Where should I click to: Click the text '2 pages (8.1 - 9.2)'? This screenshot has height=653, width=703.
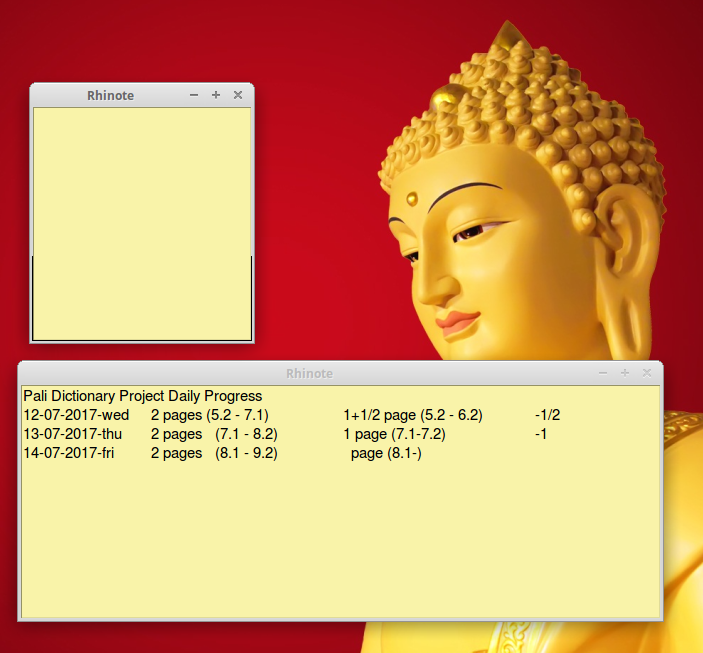click(214, 453)
